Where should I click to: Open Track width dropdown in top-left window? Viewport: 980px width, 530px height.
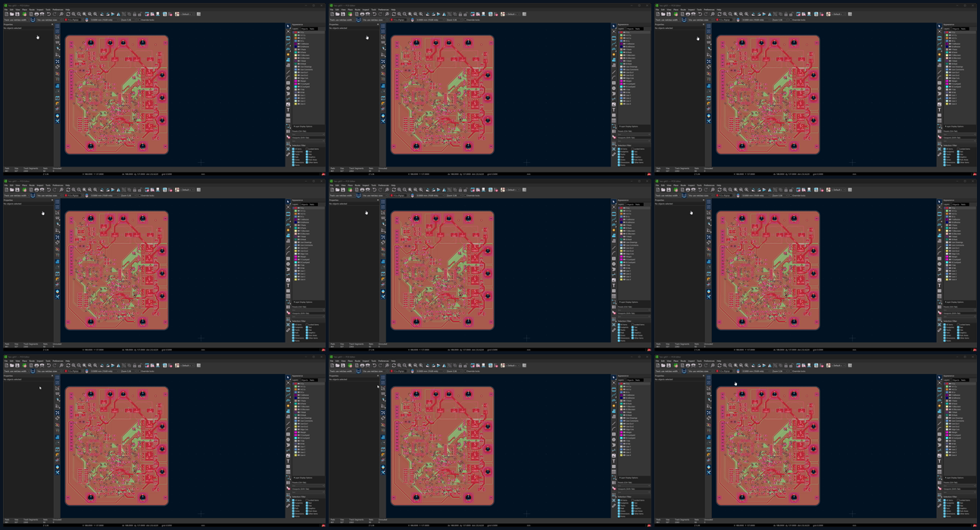17,20
